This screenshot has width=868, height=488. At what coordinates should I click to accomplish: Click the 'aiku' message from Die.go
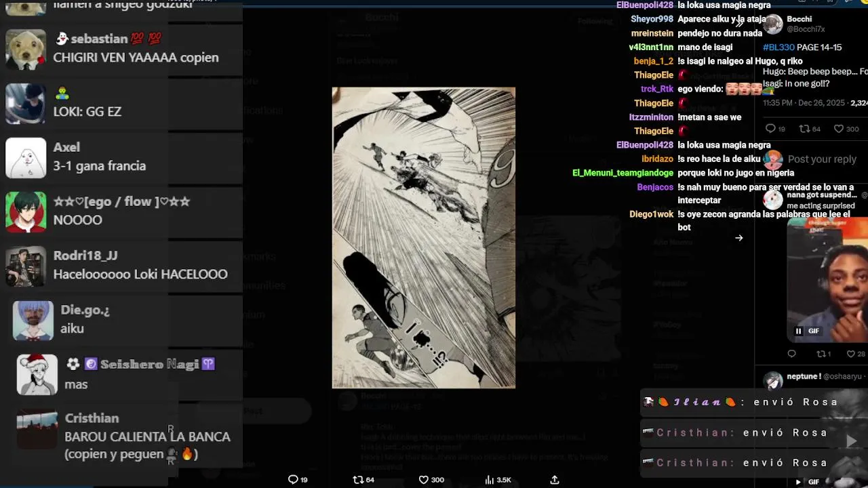(x=72, y=329)
